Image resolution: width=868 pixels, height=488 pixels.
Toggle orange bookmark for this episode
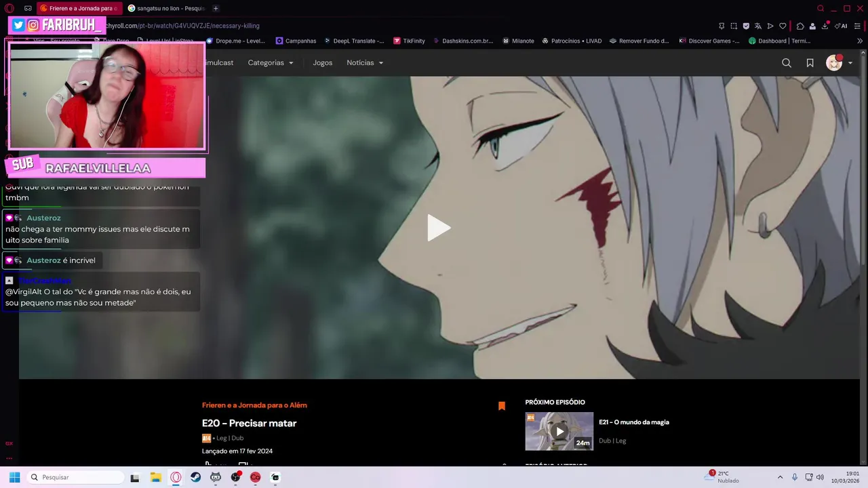[x=502, y=406]
